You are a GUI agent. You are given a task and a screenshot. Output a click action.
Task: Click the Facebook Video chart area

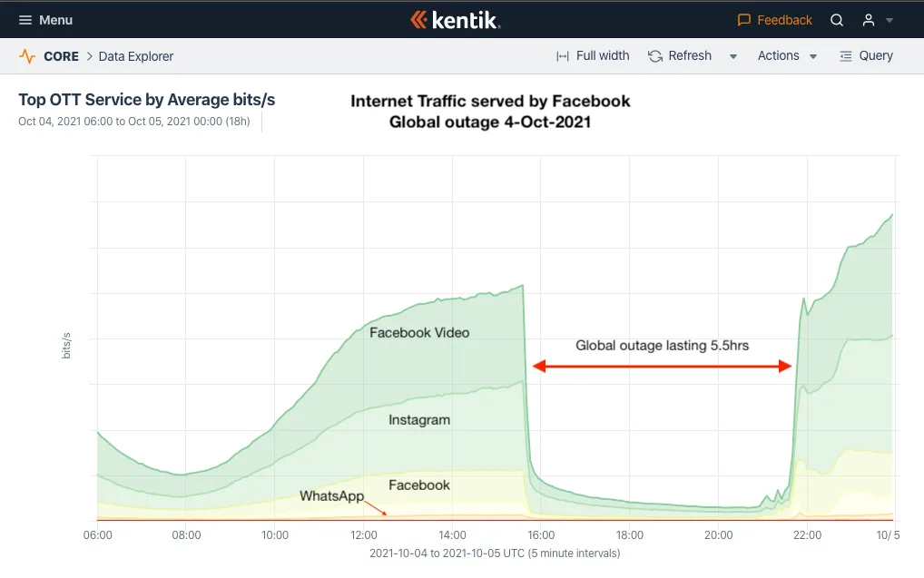(x=419, y=332)
